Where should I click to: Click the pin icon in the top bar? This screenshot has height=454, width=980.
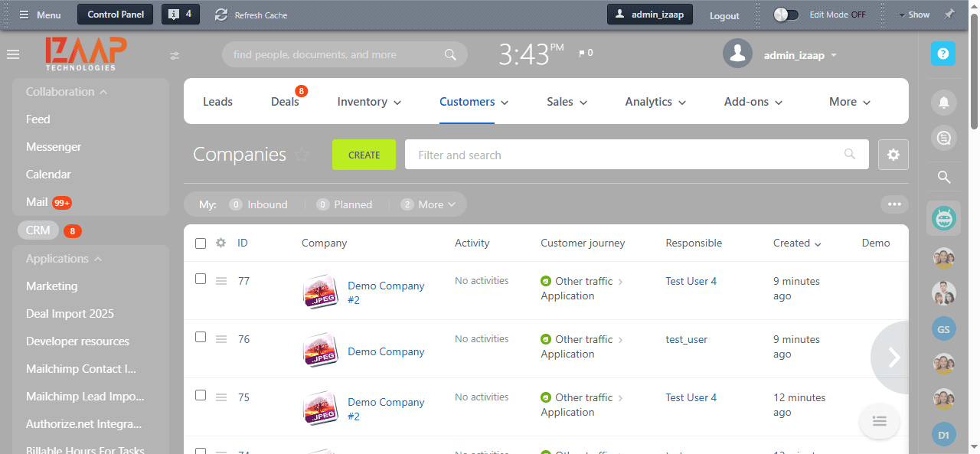point(949,14)
